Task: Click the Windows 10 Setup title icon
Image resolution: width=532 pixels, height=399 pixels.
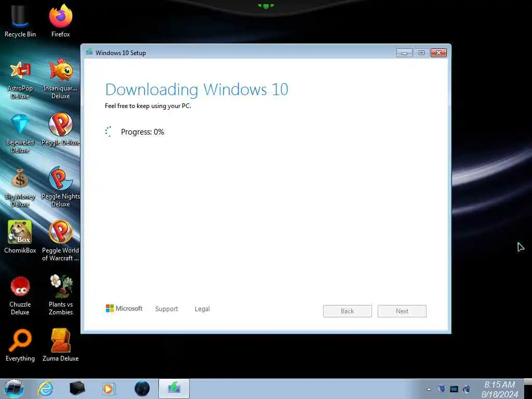Action: click(89, 52)
